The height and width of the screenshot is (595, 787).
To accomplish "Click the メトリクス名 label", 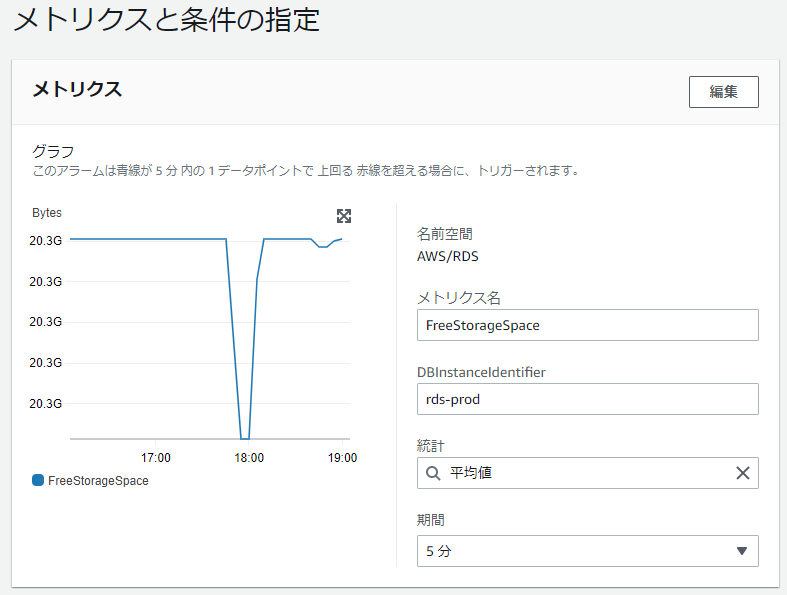I will pyautogui.click(x=459, y=298).
